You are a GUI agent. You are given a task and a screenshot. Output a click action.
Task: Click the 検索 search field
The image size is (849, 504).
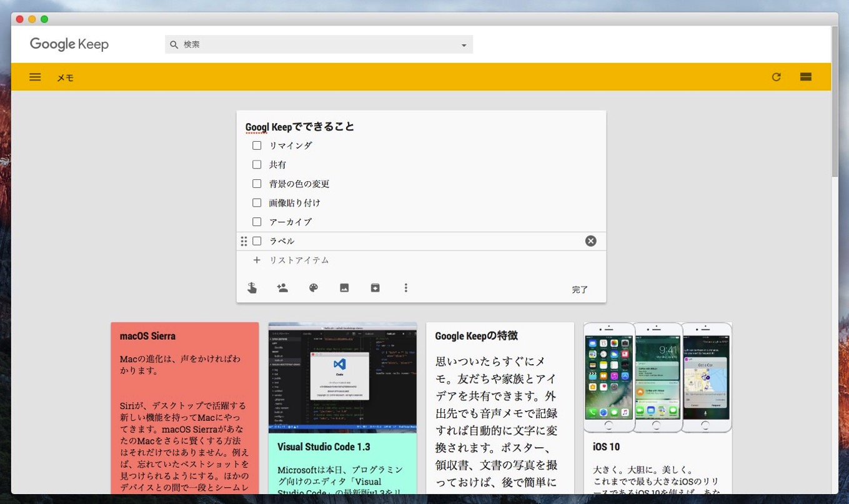tap(312, 45)
